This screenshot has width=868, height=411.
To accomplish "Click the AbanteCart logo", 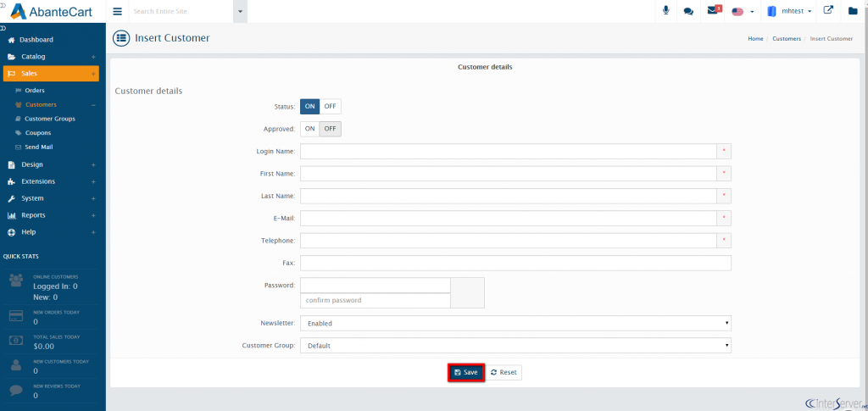I will 50,11.
